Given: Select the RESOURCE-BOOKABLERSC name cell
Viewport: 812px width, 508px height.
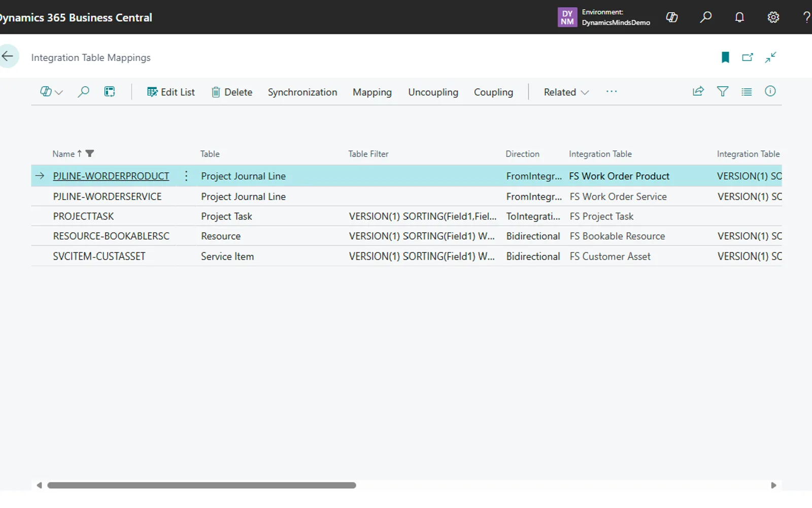Looking at the screenshot, I should [111, 236].
